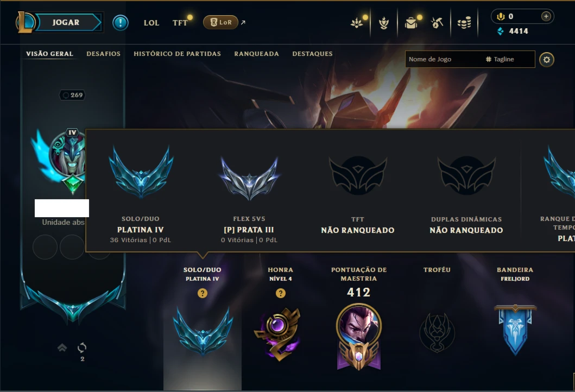Screen dimensions: 575x392
Task: Switch to the DESAFIOS tab
Action: tap(103, 54)
